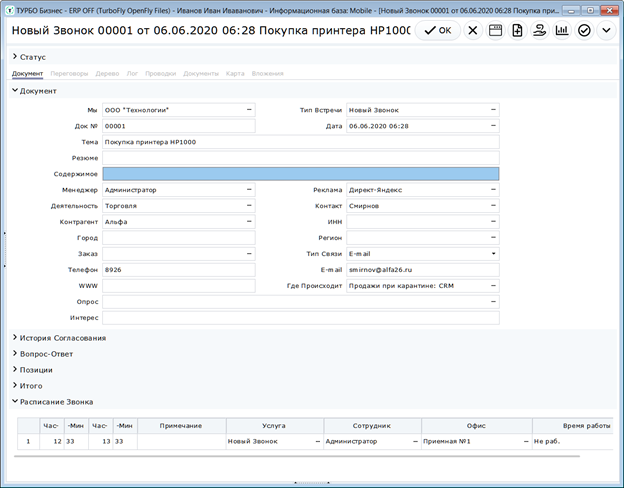Viewport: 624px width, 488px height.
Task: Click the Время работы column header
Action: pos(573,426)
